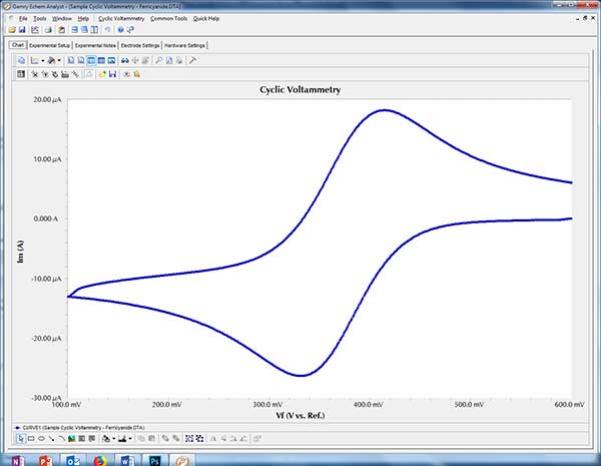The image size is (601, 466).
Task: Switch to the Experimental Notes tab
Action: pos(95,45)
